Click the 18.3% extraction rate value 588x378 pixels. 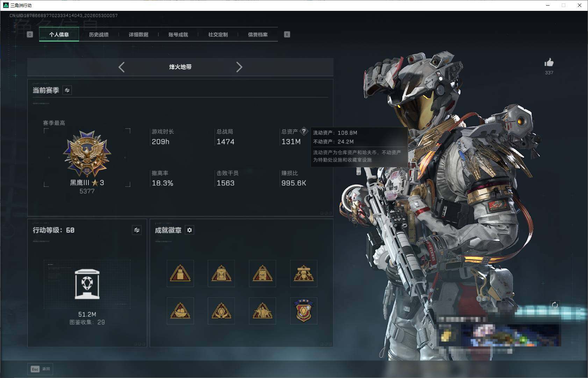pyautogui.click(x=163, y=183)
